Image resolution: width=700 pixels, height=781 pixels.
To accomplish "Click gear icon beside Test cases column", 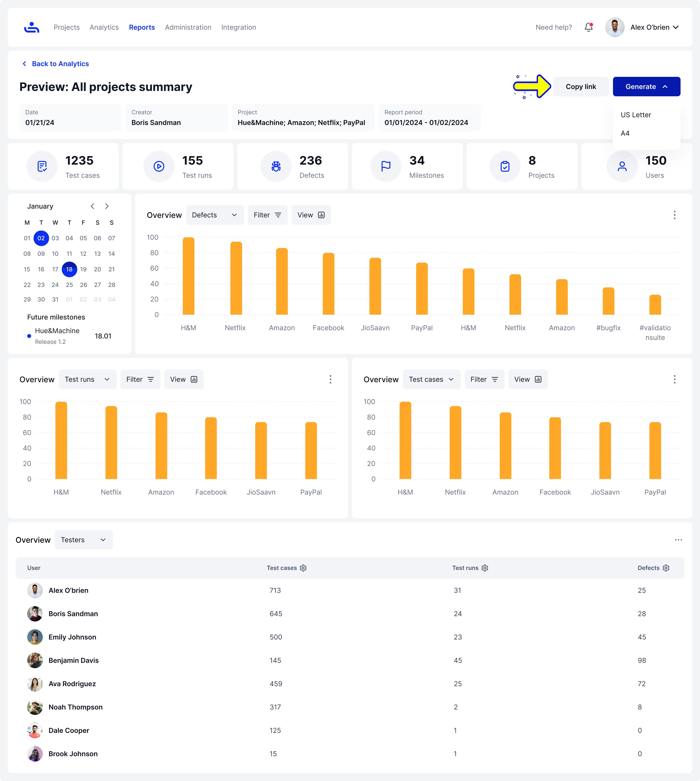I will [x=303, y=568].
